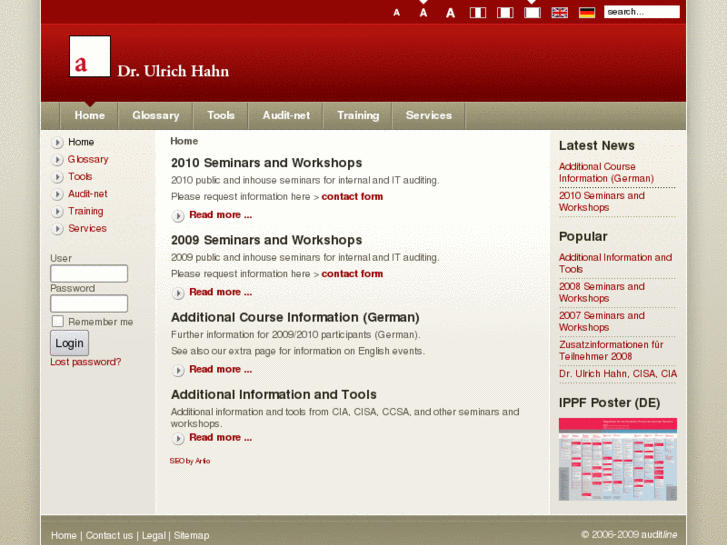Open the 2010 Seminars and Workshops heading

[x=267, y=163]
